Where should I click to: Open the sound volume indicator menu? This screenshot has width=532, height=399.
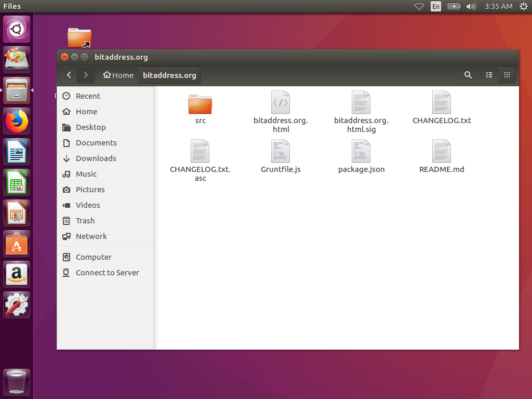pyautogui.click(x=471, y=6)
